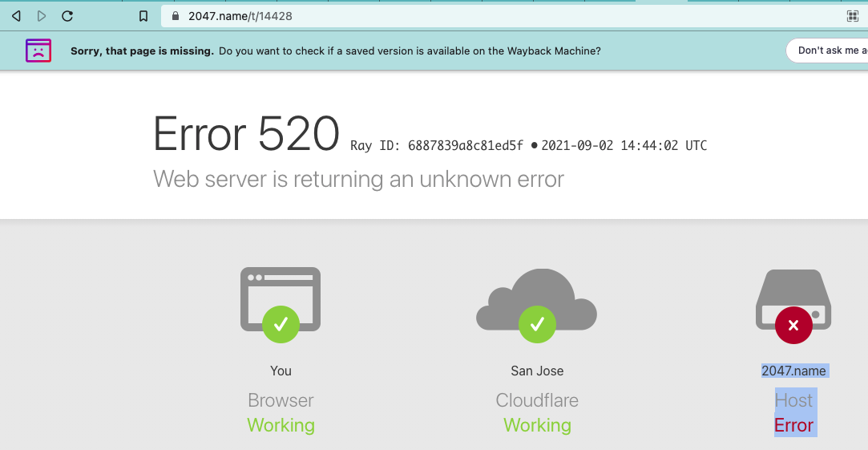Click the "Browser" label
This screenshot has width=868, height=450.
click(x=281, y=400)
